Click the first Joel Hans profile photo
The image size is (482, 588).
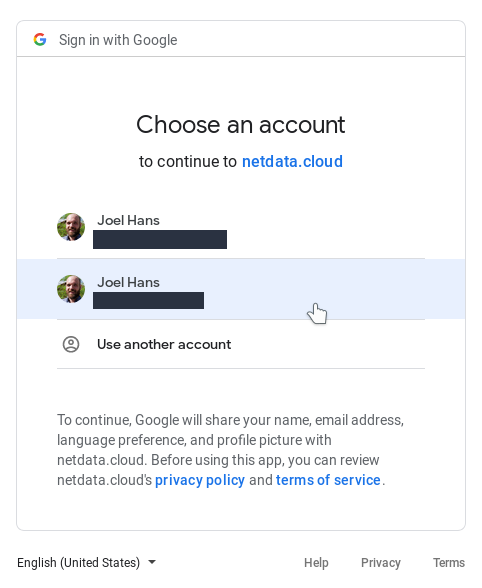tap(71, 227)
